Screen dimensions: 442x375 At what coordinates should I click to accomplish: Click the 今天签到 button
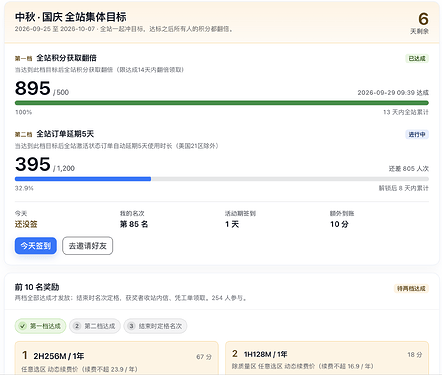click(36, 246)
